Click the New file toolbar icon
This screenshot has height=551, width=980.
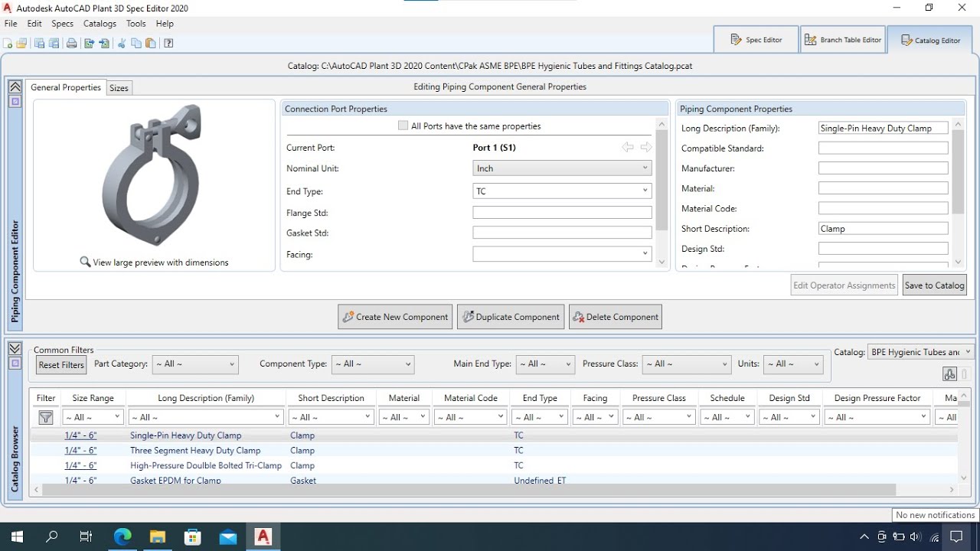(x=8, y=44)
